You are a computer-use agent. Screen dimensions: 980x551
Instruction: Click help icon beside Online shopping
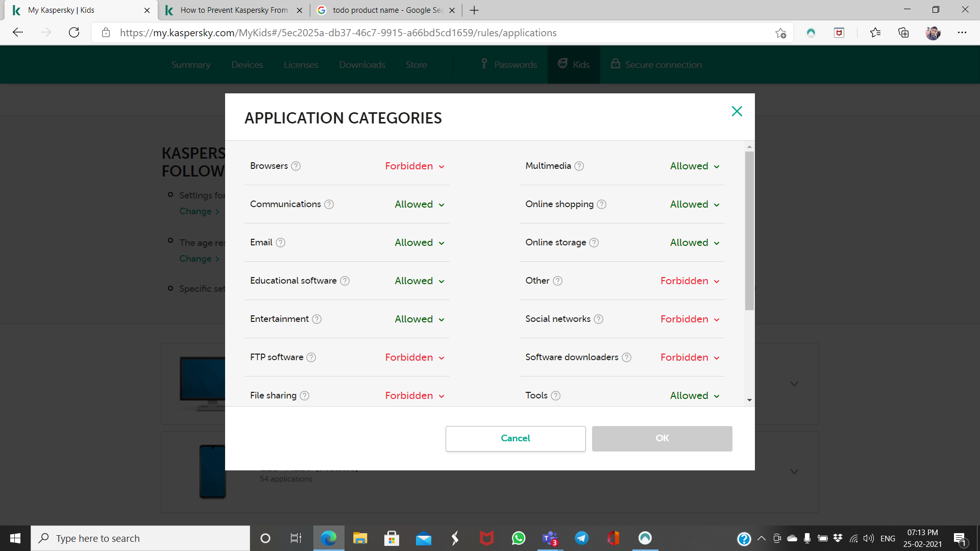602,205
